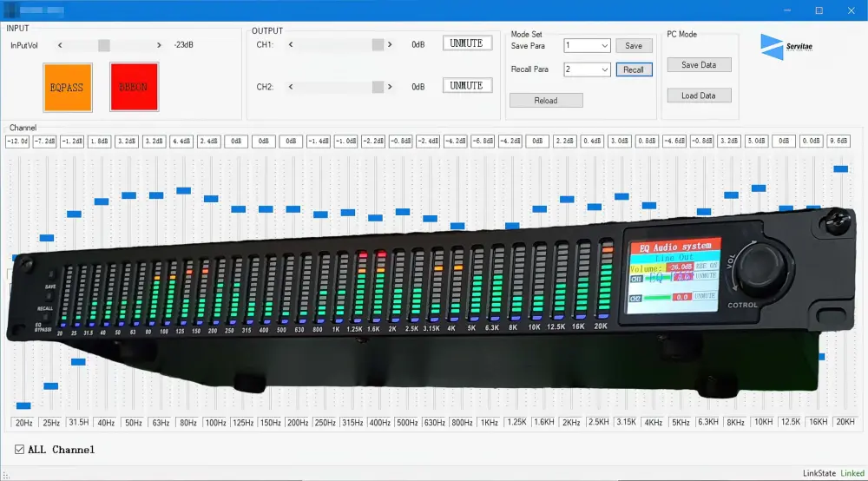Click the InPutVol left arrow
The image size is (868, 481).
point(60,45)
